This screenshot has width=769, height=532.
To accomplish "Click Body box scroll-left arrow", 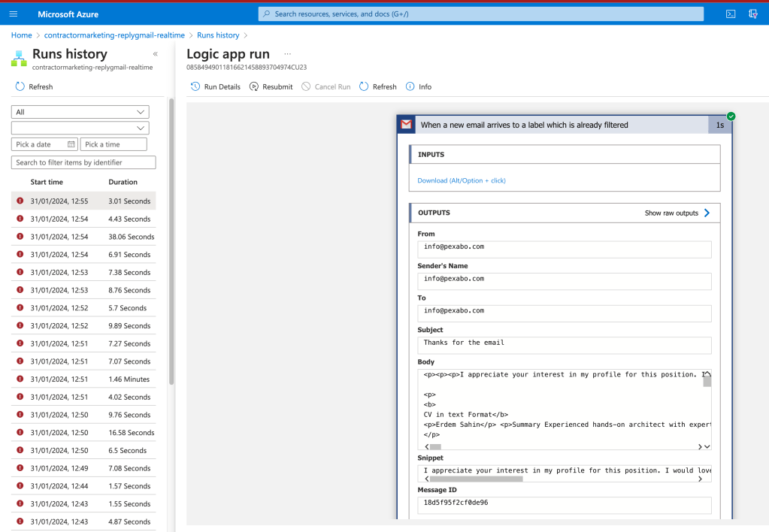I will point(427,446).
